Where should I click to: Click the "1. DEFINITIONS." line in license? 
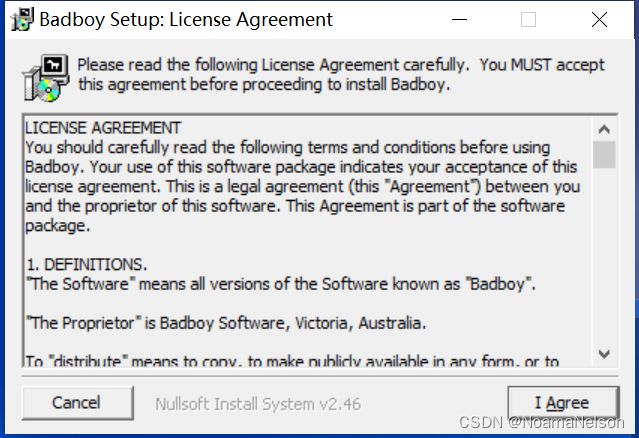coord(86,265)
